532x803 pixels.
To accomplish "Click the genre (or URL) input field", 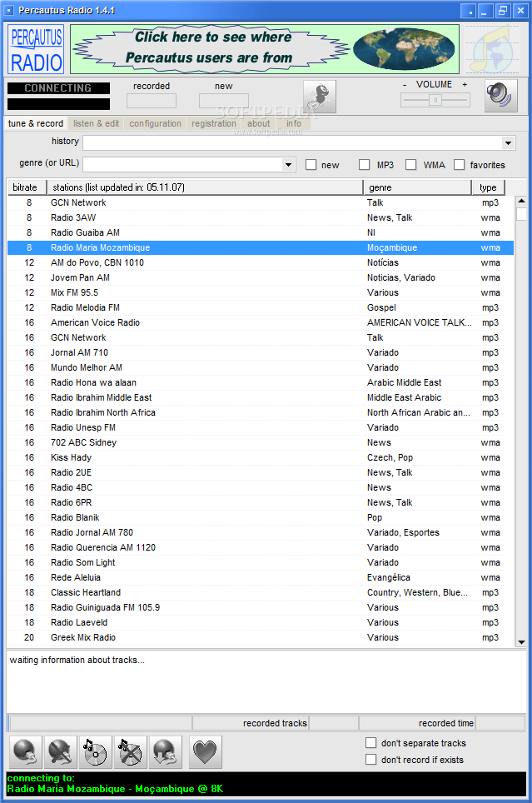I will click(x=183, y=164).
